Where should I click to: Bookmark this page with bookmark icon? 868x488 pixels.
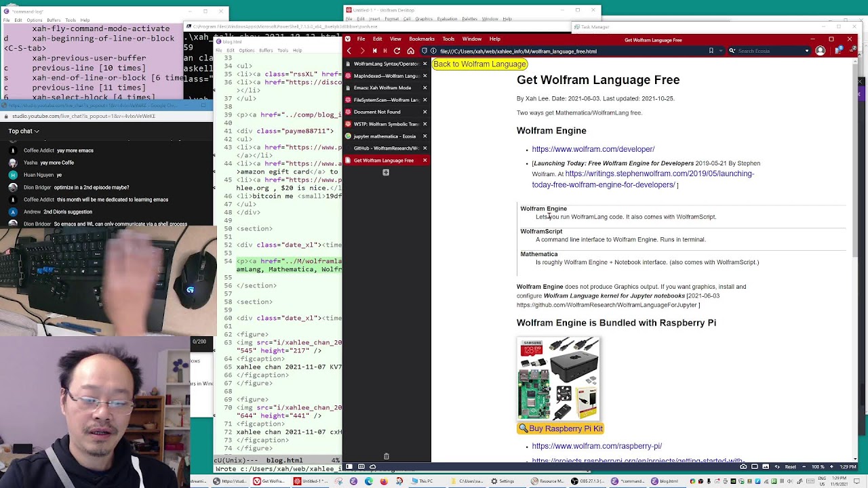(711, 51)
